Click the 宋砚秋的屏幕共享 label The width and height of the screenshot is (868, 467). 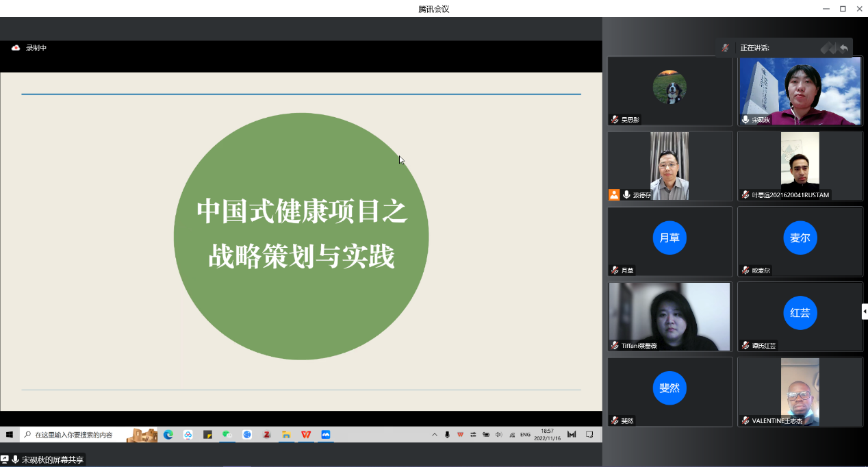click(x=53, y=460)
